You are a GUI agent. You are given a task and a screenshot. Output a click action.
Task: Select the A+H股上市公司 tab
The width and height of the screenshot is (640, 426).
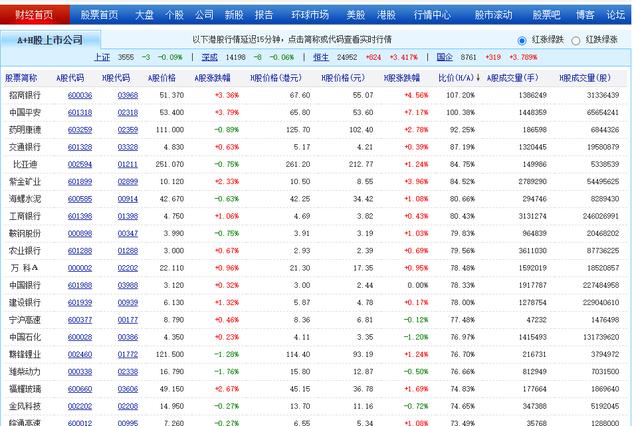pyautogui.click(x=50, y=40)
